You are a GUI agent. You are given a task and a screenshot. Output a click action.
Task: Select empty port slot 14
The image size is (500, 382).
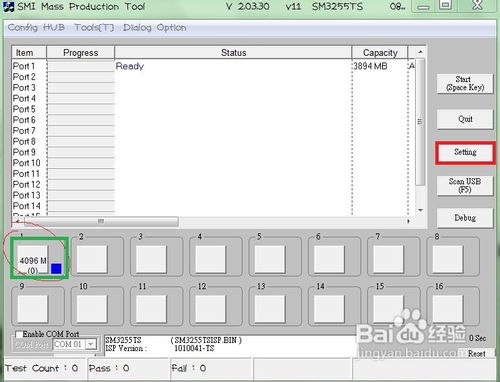click(329, 309)
